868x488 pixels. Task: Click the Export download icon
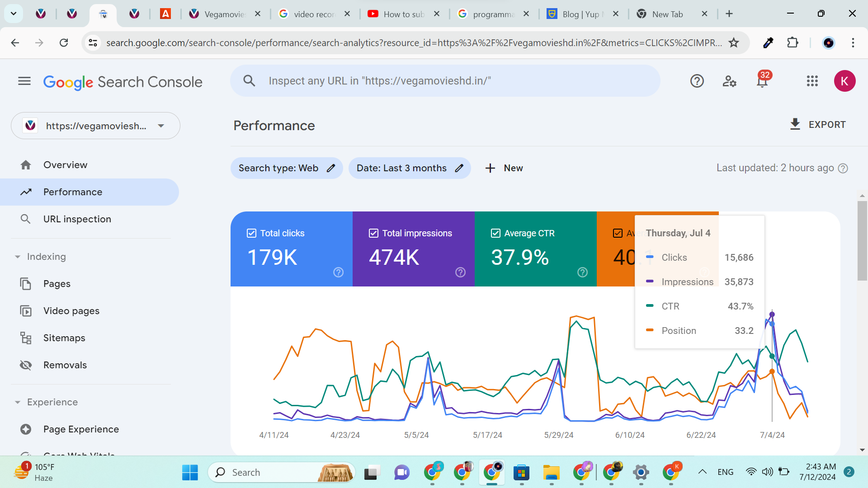[795, 124]
